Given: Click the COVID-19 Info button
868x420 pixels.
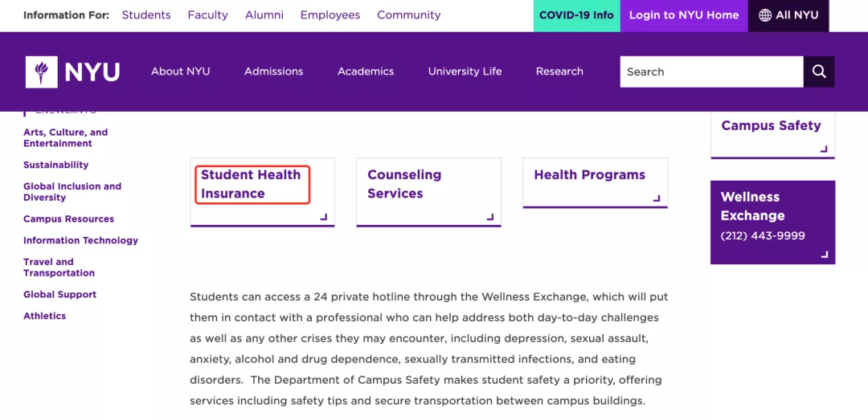Looking at the screenshot, I should point(576,15).
